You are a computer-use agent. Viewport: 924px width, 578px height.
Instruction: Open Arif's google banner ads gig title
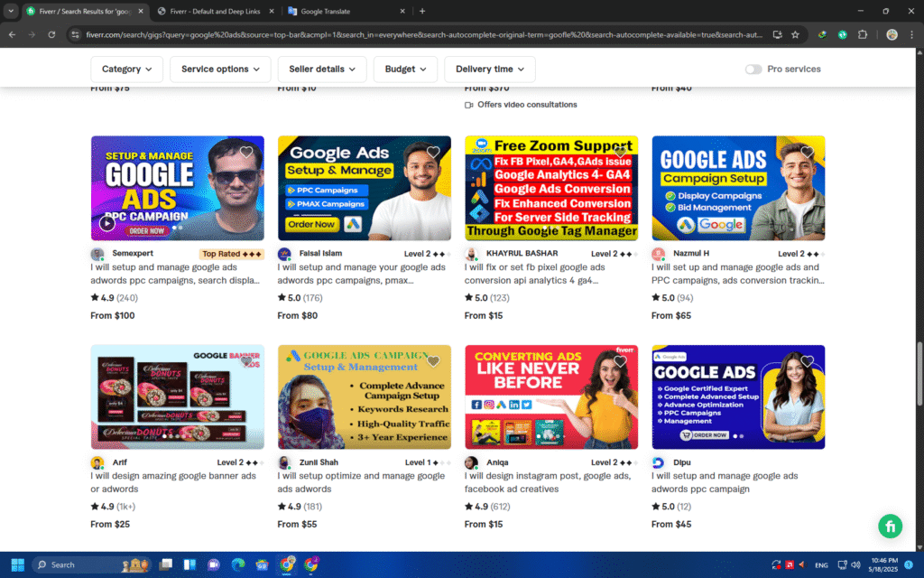pos(173,482)
